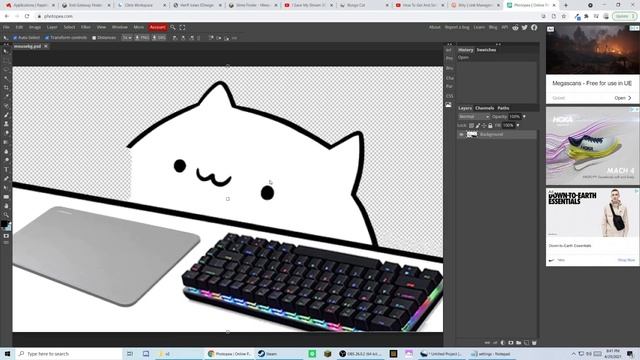Click the taskbar search box
640x360 pixels.
69,354
